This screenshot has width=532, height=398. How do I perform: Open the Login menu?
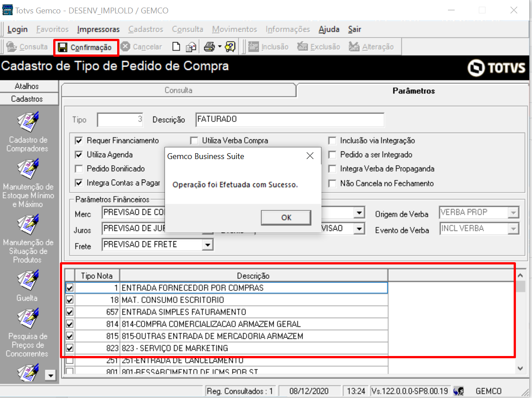click(x=17, y=29)
